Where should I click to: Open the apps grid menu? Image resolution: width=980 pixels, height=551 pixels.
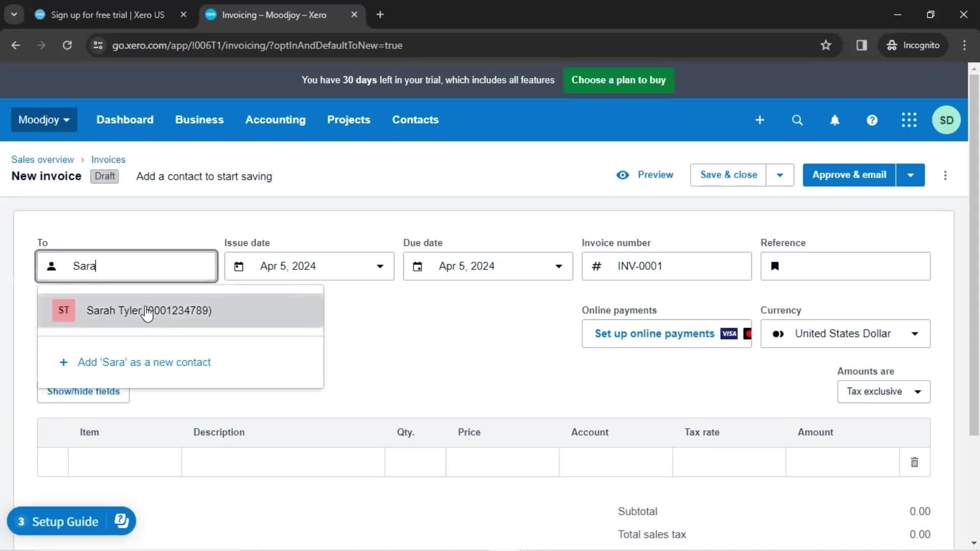click(909, 120)
